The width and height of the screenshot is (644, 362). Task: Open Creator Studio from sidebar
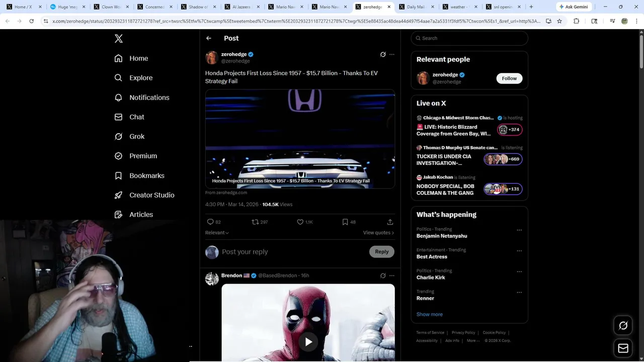(144, 195)
